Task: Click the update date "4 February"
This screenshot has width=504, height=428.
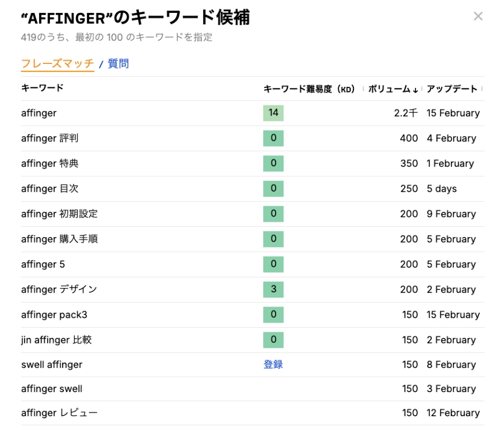Action: tap(451, 138)
